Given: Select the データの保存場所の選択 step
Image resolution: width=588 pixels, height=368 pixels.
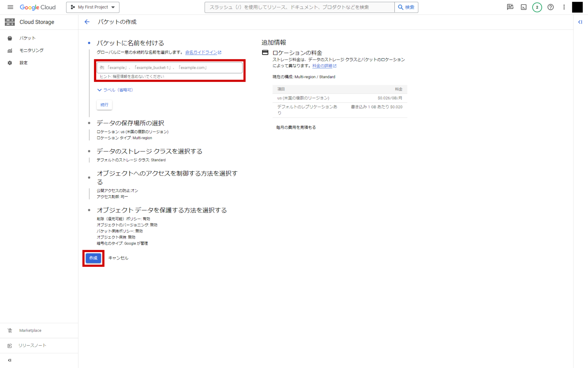Looking at the screenshot, I should click(x=130, y=123).
